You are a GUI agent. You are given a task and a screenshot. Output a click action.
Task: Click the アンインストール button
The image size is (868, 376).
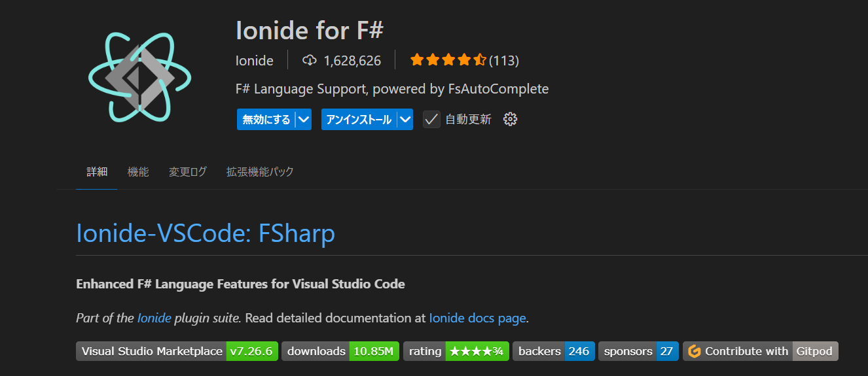[359, 120]
